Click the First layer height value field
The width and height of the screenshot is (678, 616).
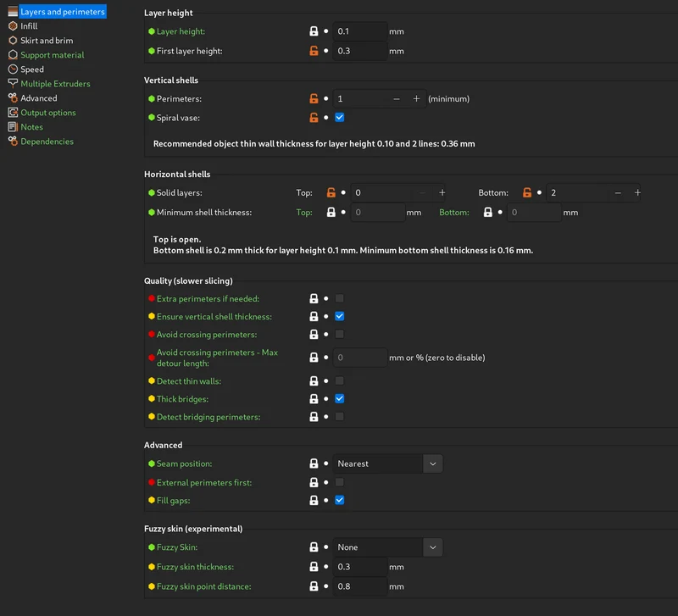(359, 51)
